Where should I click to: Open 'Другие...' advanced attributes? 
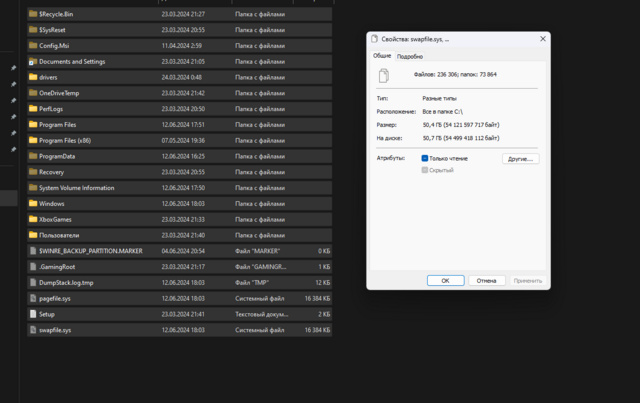520,158
